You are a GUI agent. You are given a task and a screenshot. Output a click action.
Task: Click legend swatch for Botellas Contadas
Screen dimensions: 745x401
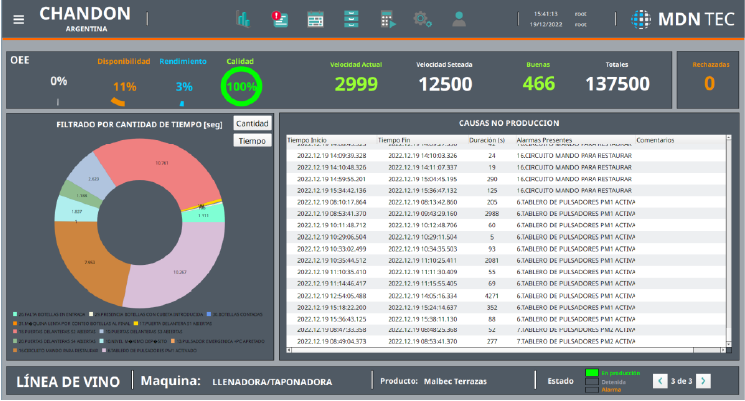pos(209,315)
